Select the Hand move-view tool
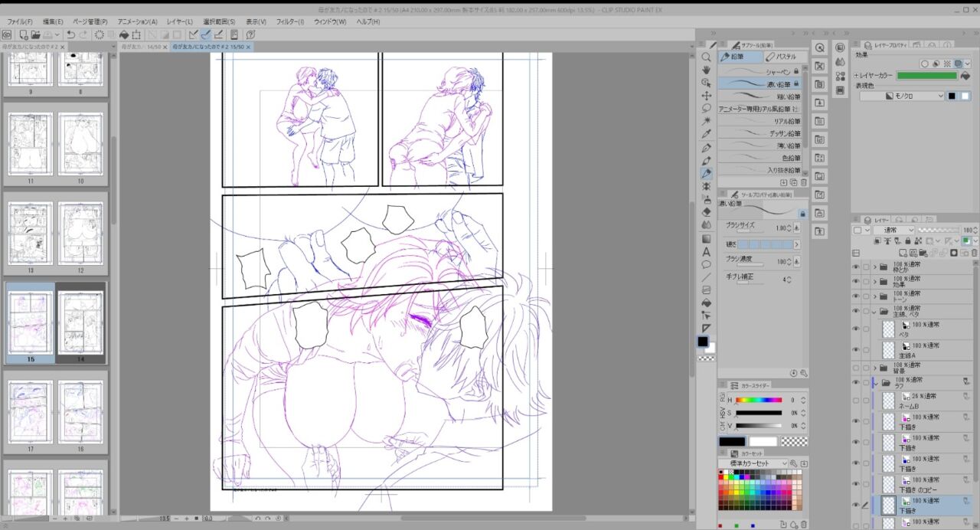 (x=706, y=70)
